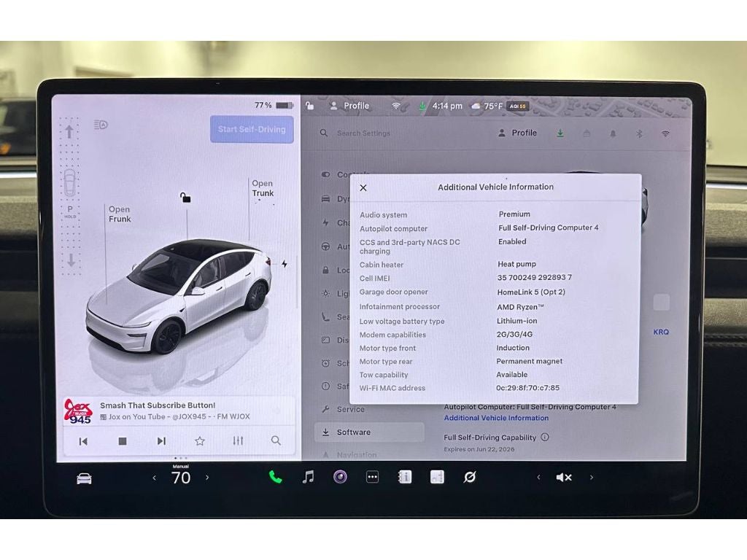The width and height of the screenshot is (747, 560).
Task: Tap the settings header icon left of the bell
Action: click(587, 134)
